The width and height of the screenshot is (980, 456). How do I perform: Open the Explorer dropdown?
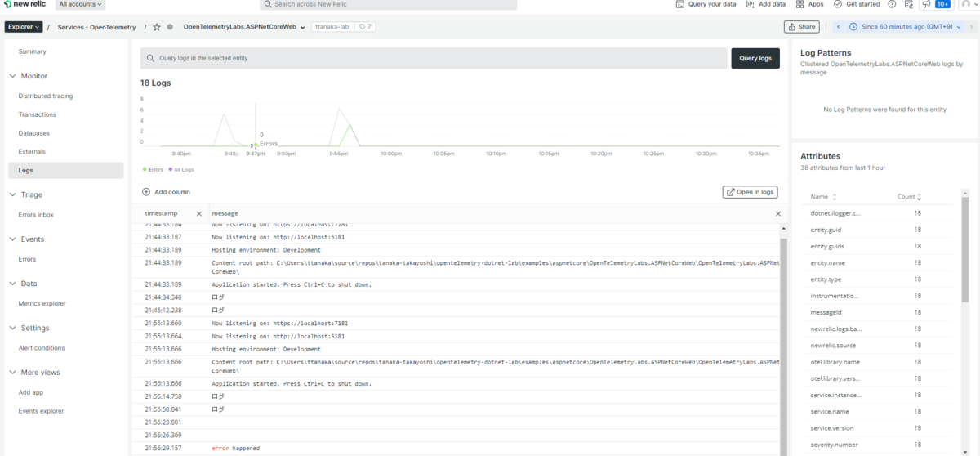tap(24, 27)
